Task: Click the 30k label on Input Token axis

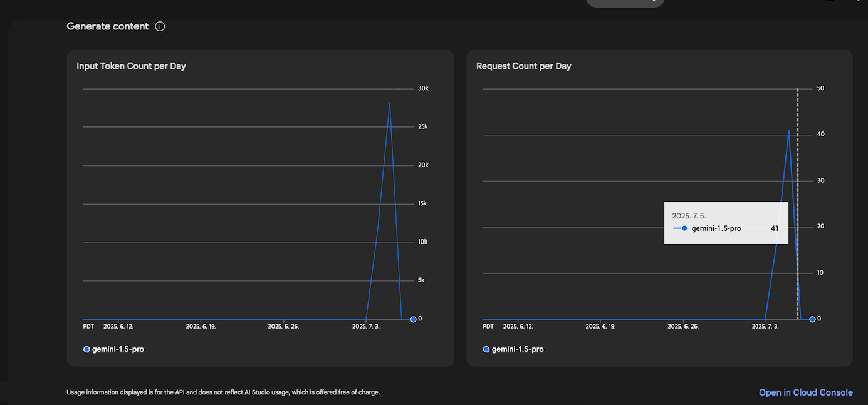Action: pos(423,88)
